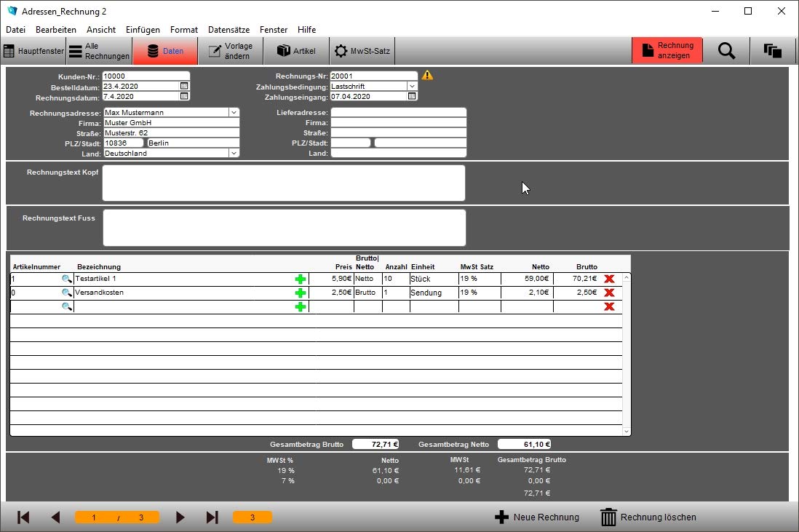Open the Land Deutschland dropdown
This screenshot has width=799, height=532.
click(234, 153)
